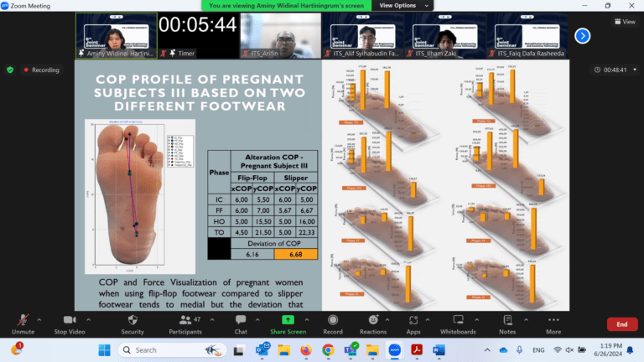Expand the View Options dropdown
This screenshot has width=644, height=362.
click(x=397, y=5)
